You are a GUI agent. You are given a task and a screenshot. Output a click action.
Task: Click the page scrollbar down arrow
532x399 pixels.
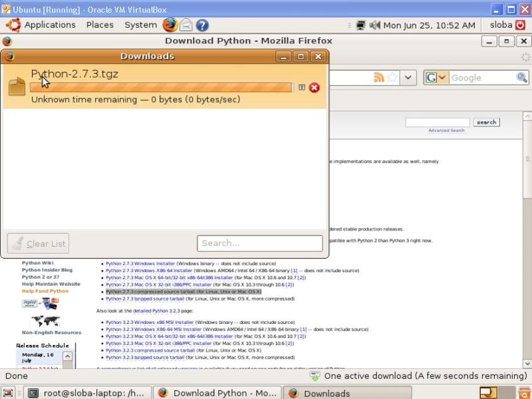pos(527,363)
